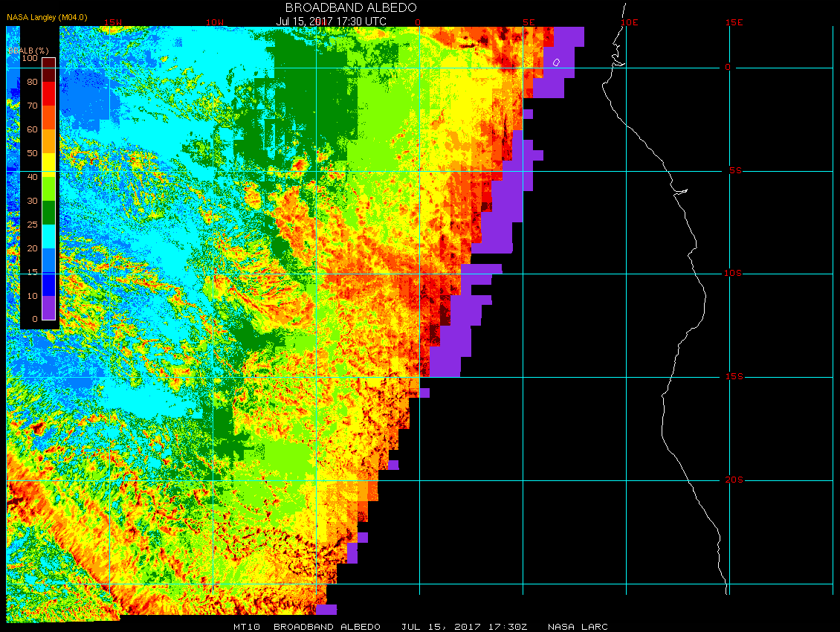
Task: Click the "15E" longitude label
Action: tap(734, 22)
